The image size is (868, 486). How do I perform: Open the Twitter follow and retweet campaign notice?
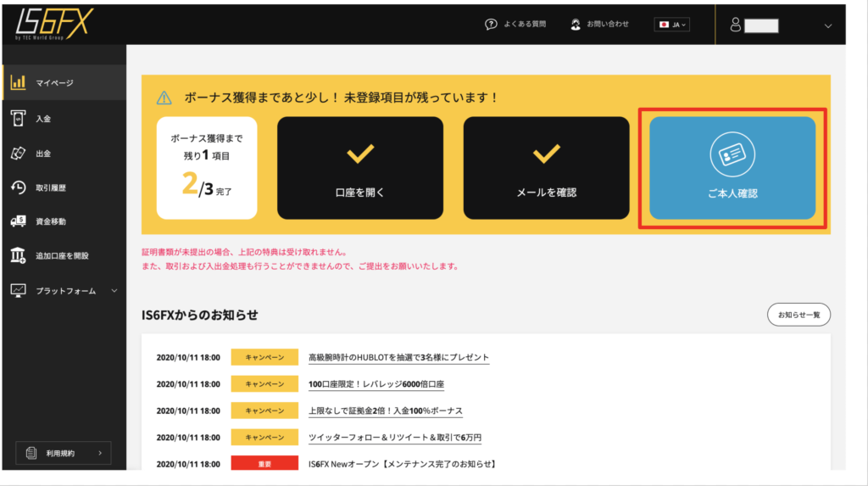[395, 438]
